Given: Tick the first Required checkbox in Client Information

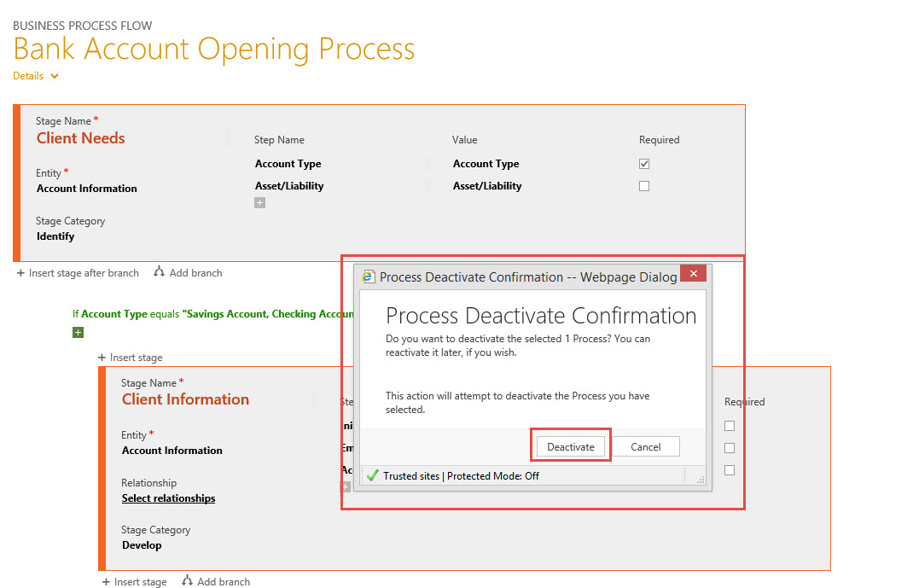Looking at the screenshot, I should point(729,426).
